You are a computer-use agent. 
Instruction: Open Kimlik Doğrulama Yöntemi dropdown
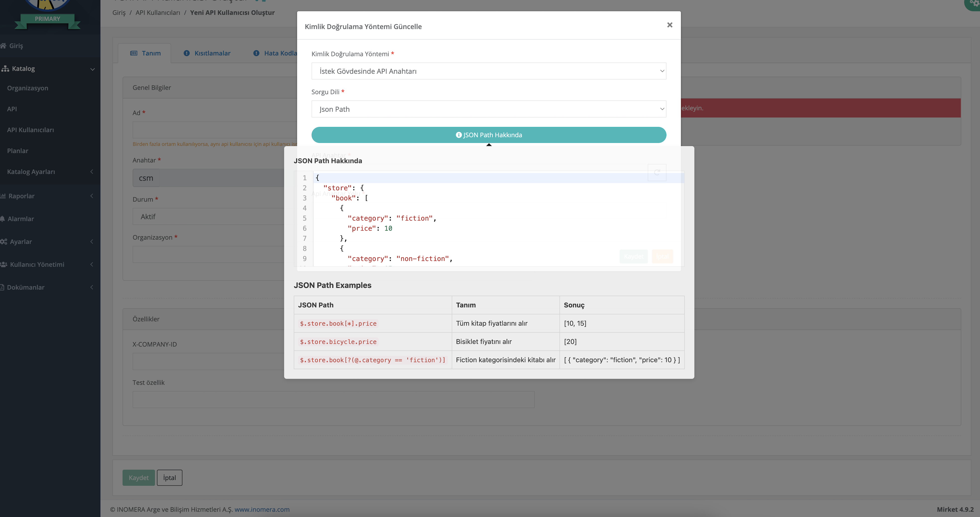[x=489, y=71]
